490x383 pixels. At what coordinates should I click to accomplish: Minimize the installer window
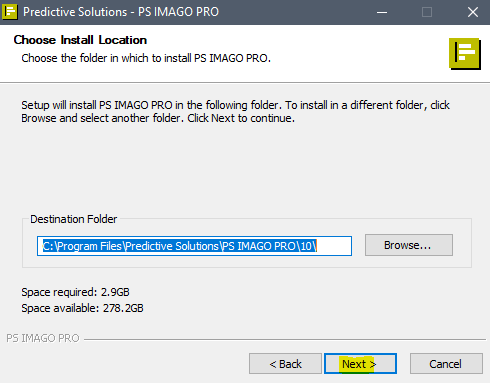382,12
